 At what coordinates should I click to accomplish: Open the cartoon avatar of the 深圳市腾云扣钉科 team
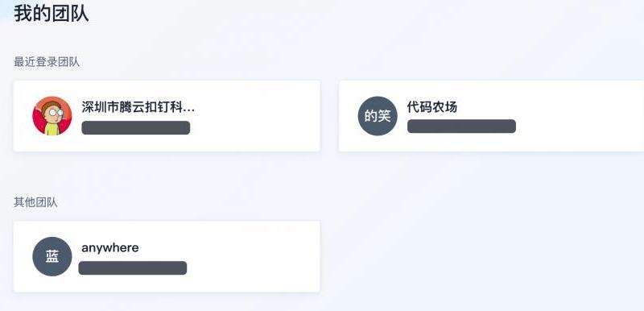(x=52, y=116)
